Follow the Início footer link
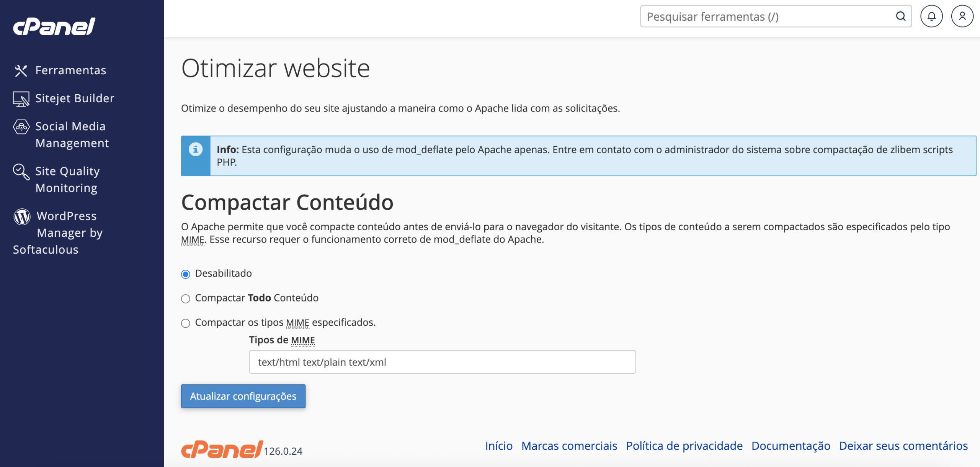Screen dimensions: 980x467 click(499, 446)
